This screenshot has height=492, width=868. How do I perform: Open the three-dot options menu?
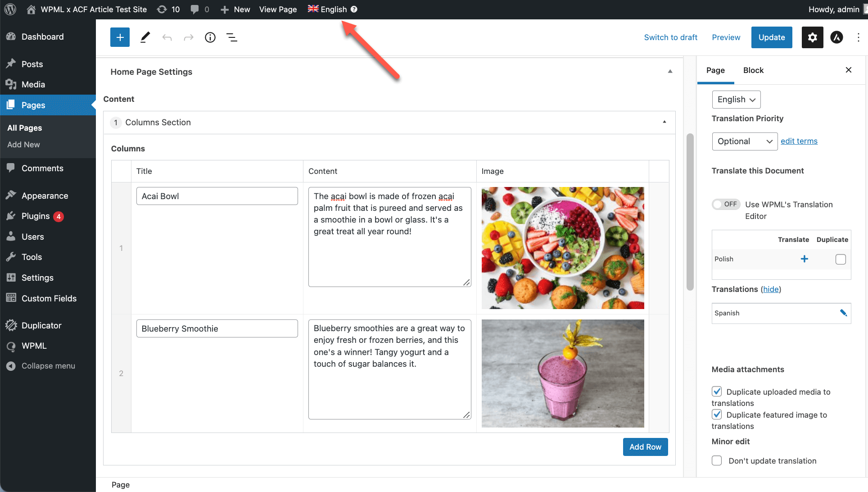point(859,37)
